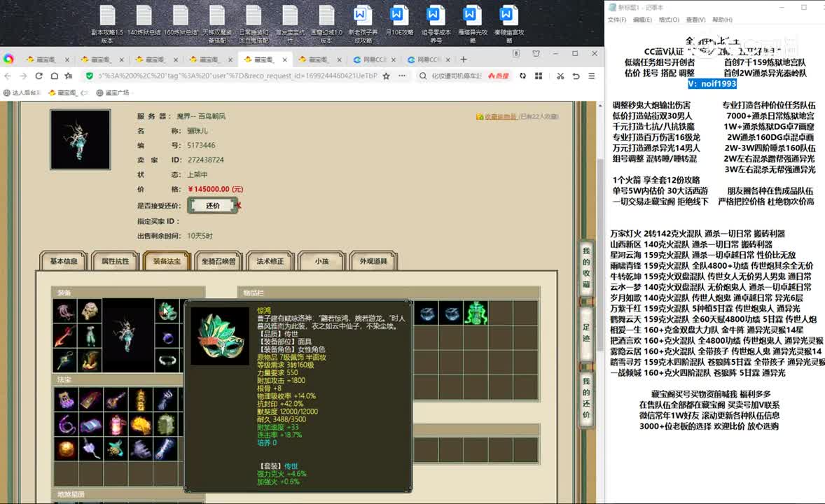
Task: Select the purple ring equipment icon
Action: (x=167, y=337)
